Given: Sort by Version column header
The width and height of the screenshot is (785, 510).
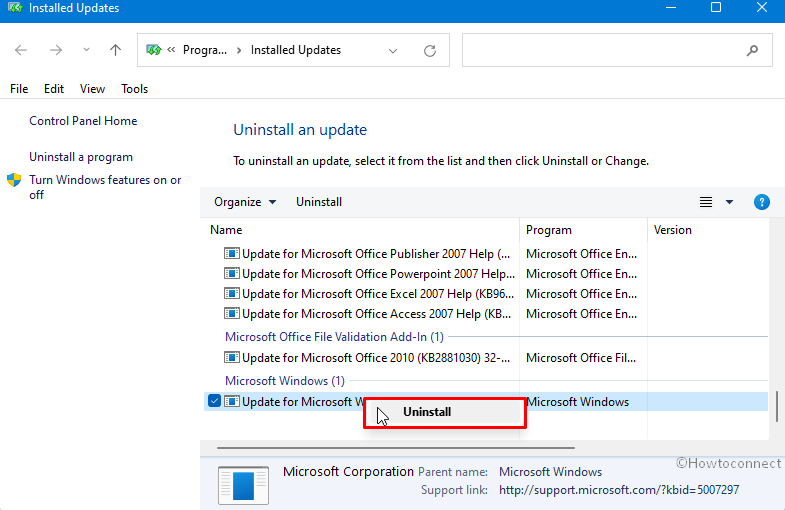Looking at the screenshot, I should click(672, 230).
